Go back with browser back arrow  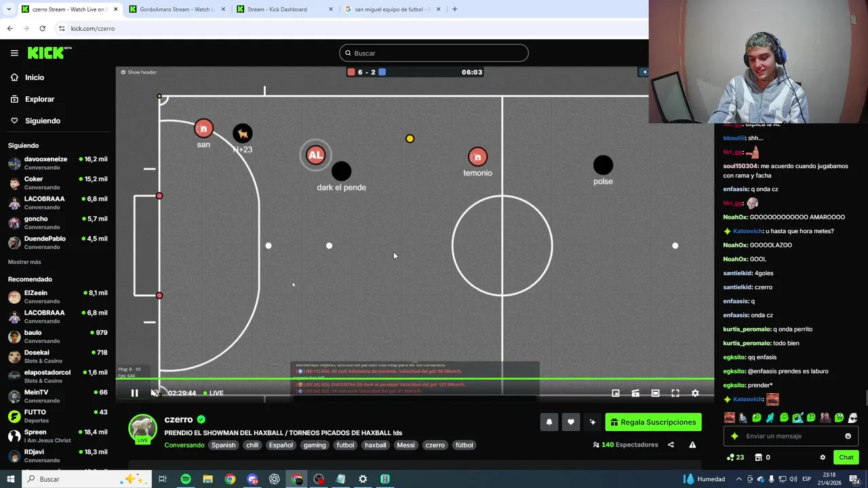click(x=9, y=28)
